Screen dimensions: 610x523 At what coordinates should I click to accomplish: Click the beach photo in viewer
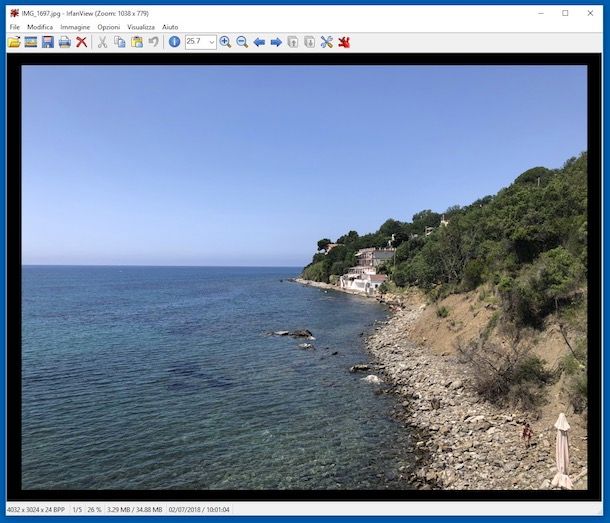click(x=304, y=277)
